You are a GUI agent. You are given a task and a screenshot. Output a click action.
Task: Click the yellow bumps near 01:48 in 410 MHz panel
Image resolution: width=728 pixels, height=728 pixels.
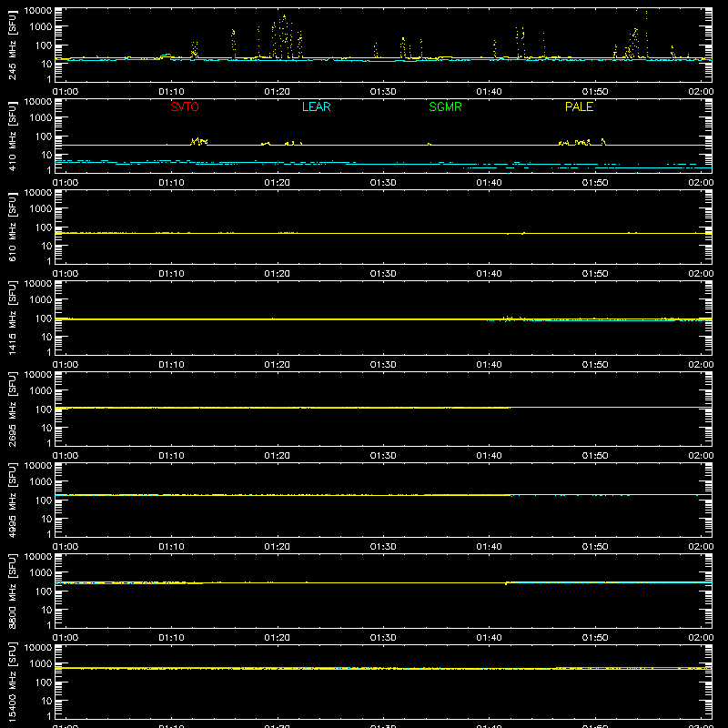tap(575, 143)
